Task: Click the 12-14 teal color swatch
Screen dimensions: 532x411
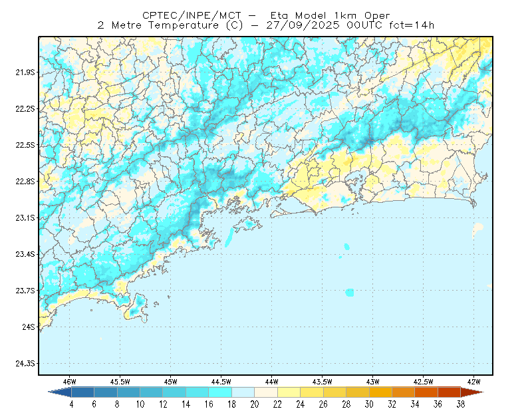Action: [174, 392]
